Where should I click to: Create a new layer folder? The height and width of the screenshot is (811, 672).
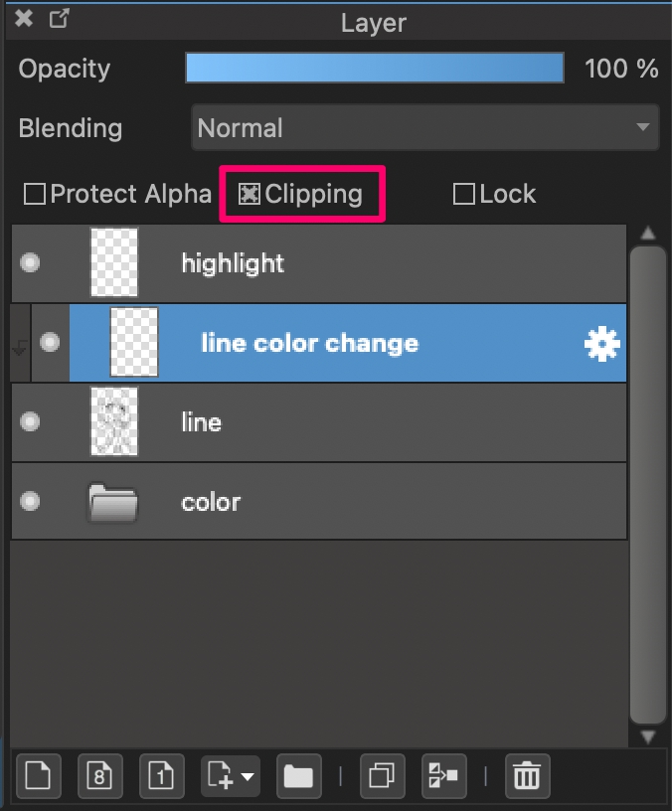pos(299,776)
